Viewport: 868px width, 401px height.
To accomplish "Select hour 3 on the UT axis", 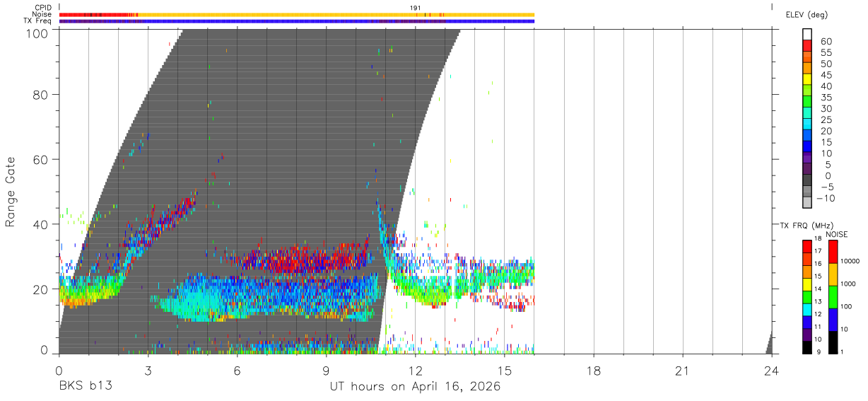I will 148,370.
